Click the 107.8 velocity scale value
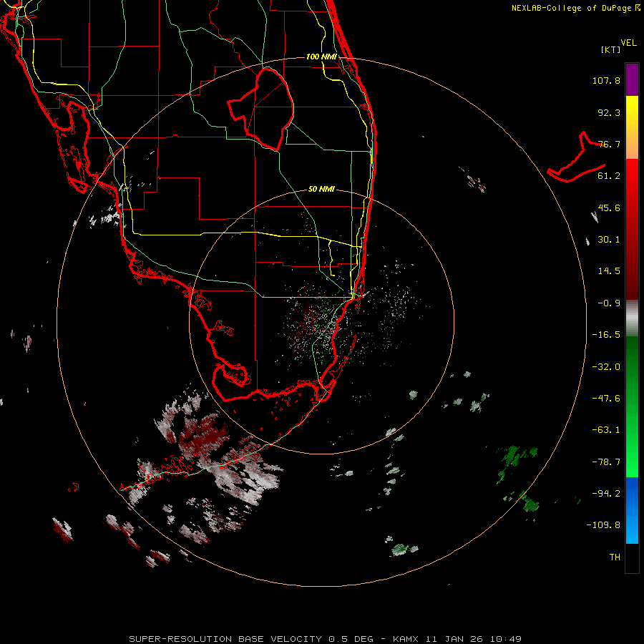Viewport: 644px width, 644px height. point(606,80)
